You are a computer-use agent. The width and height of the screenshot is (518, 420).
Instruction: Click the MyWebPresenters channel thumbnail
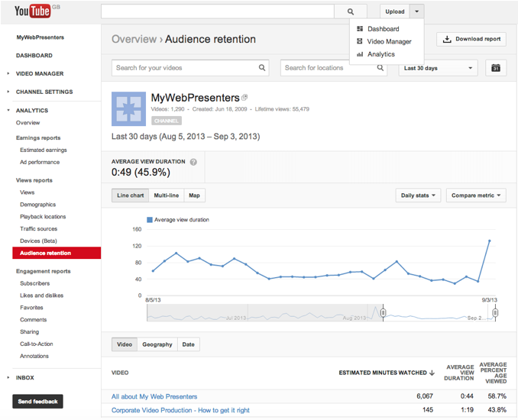click(128, 109)
